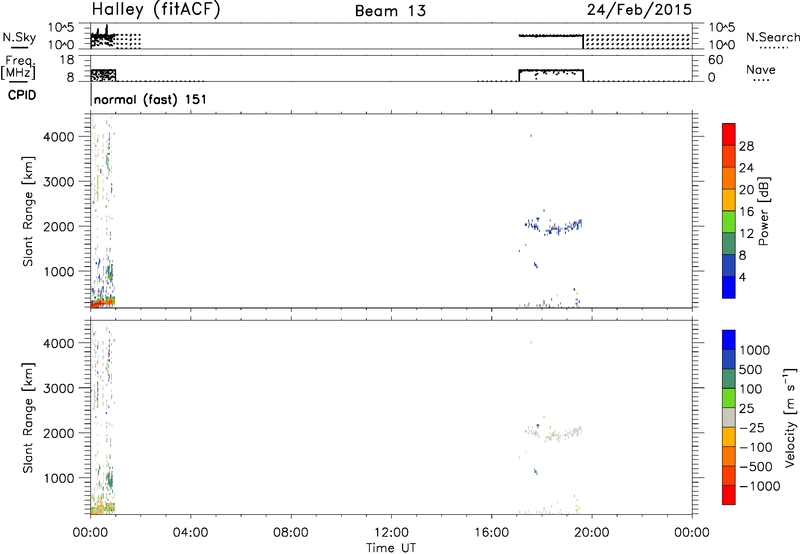Click the '28' Power colorbar tick label

tap(746, 146)
